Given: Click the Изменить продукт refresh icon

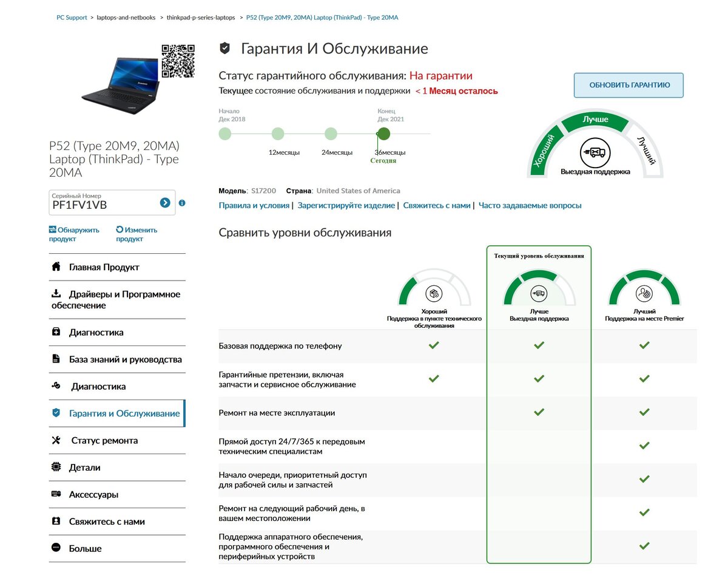Looking at the screenshot, I should point(120,230).
